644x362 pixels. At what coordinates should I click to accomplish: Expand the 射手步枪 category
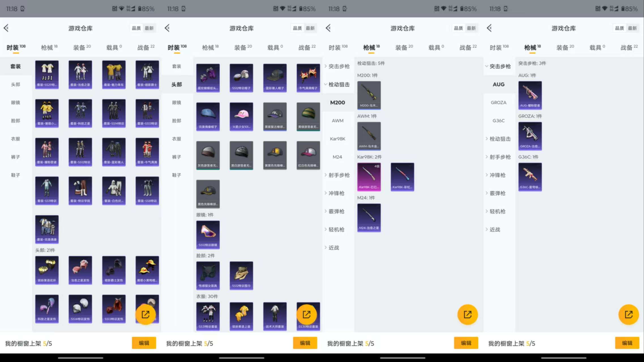[x=339, y=175]
